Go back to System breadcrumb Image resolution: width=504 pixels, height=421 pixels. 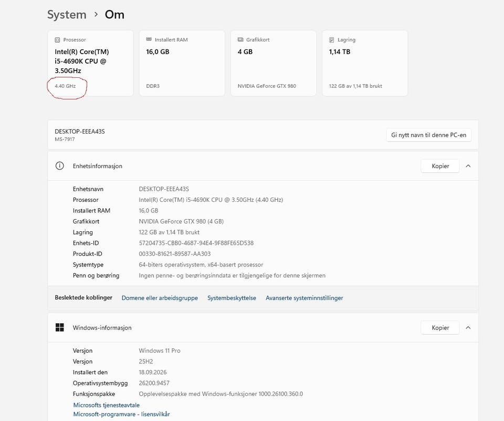click(67, 15)
